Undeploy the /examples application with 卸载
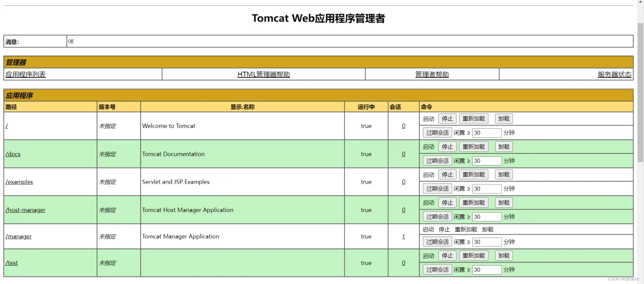The image size is (644, 284). (x=504, y=174)
